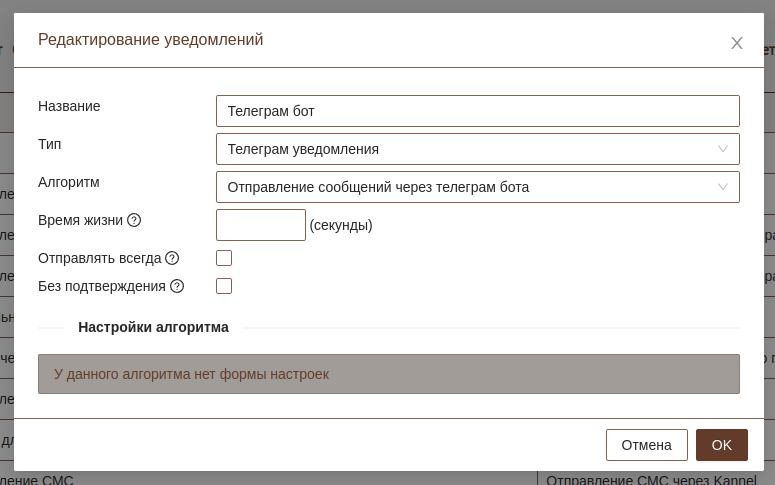The height and width of the screenshot is (485, 775).
Task: Click the Без подтверждения label text
Action: pos(102,286)
